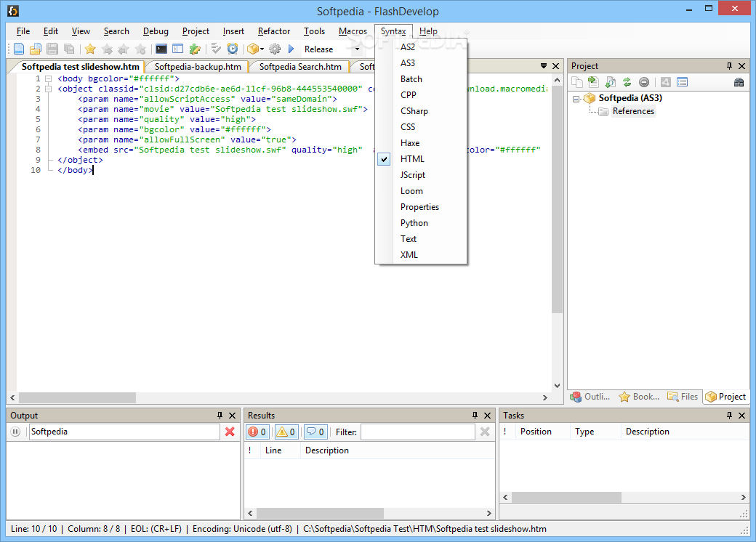756x542 pixels.
Task: Click the Tasks panel horizontal scrollbar
Action: 566,497
